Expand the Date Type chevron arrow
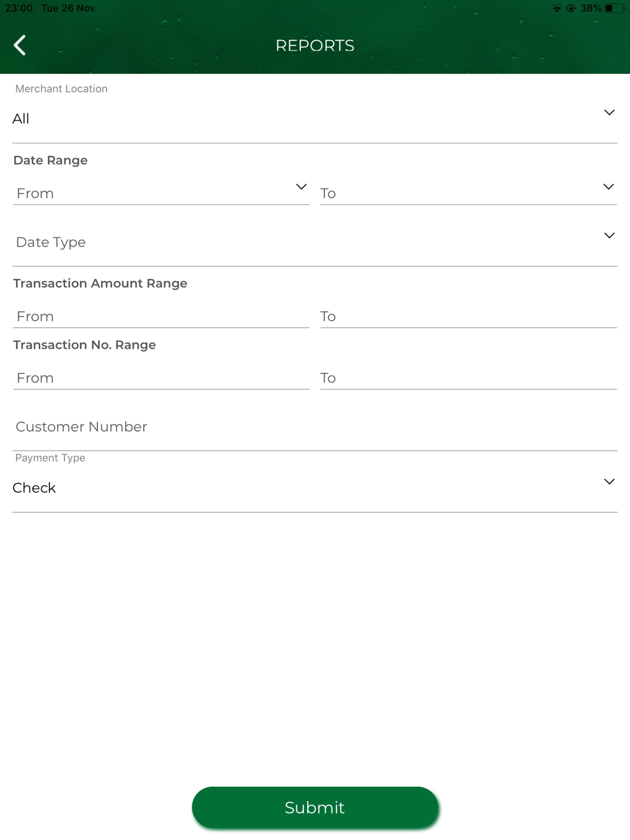630x840 pixels. click(x=609, y=236)
